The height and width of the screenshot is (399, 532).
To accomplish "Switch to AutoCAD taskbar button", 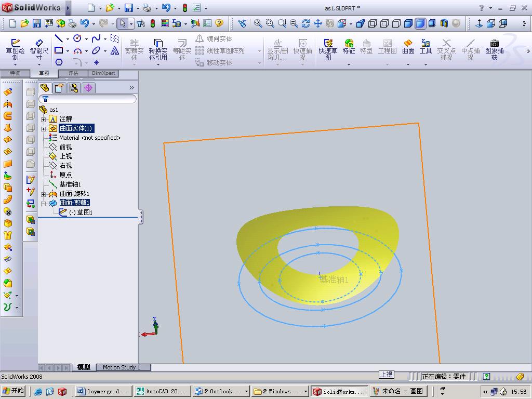I will click(x=162, y=391).
